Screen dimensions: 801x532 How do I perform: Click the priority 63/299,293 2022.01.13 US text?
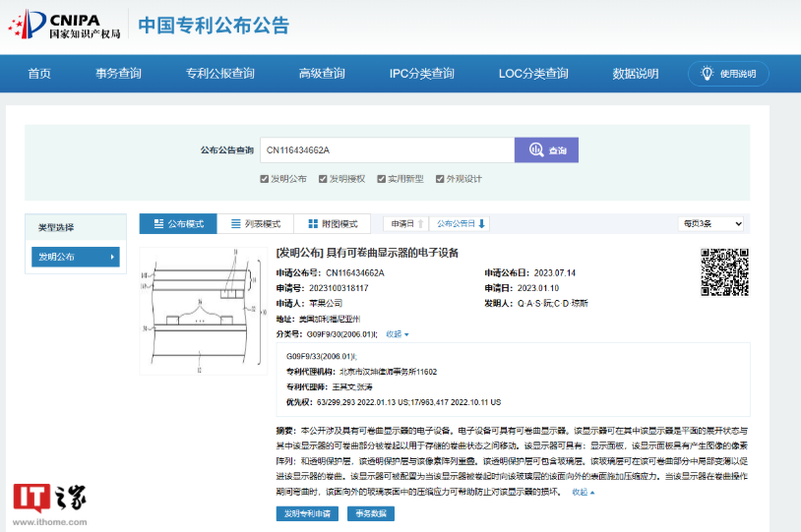coord(362,402)
